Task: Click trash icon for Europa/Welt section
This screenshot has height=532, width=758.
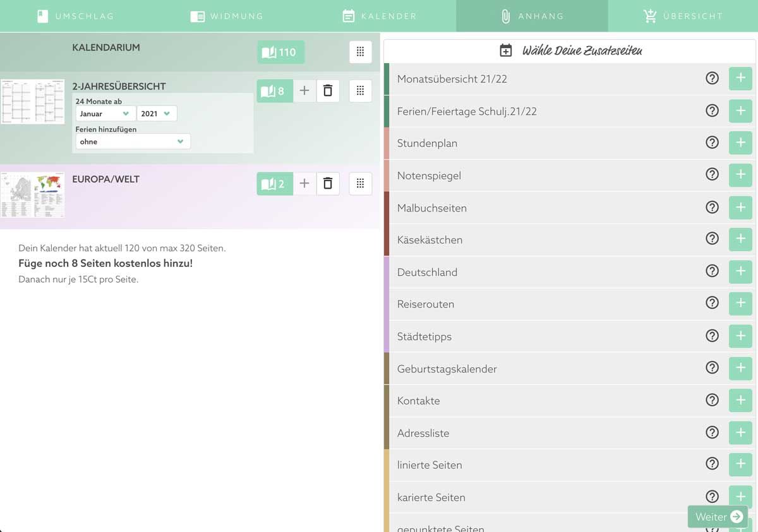Action: (x=328, y=184)
